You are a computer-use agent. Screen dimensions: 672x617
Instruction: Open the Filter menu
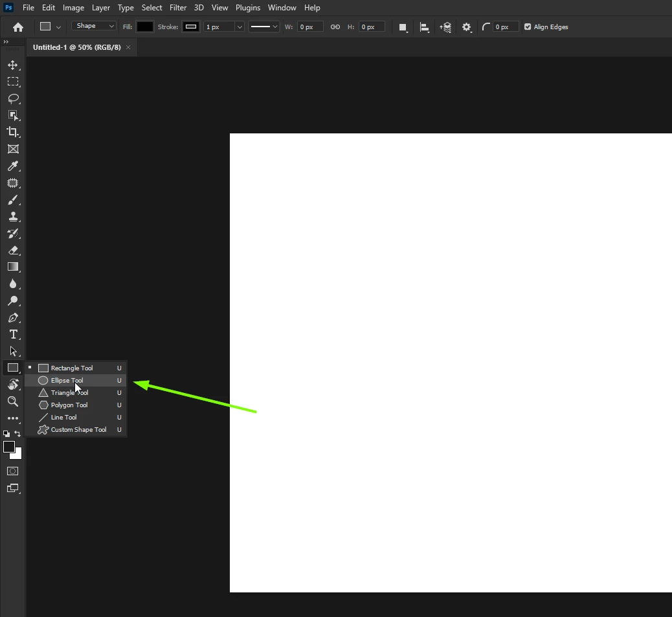[x=178, y=8]
